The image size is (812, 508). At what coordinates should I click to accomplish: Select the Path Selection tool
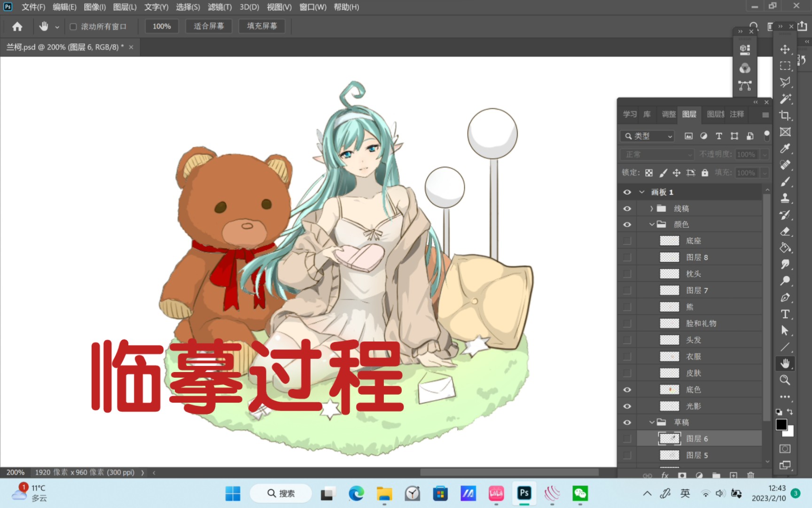click(x=785, y=331)
